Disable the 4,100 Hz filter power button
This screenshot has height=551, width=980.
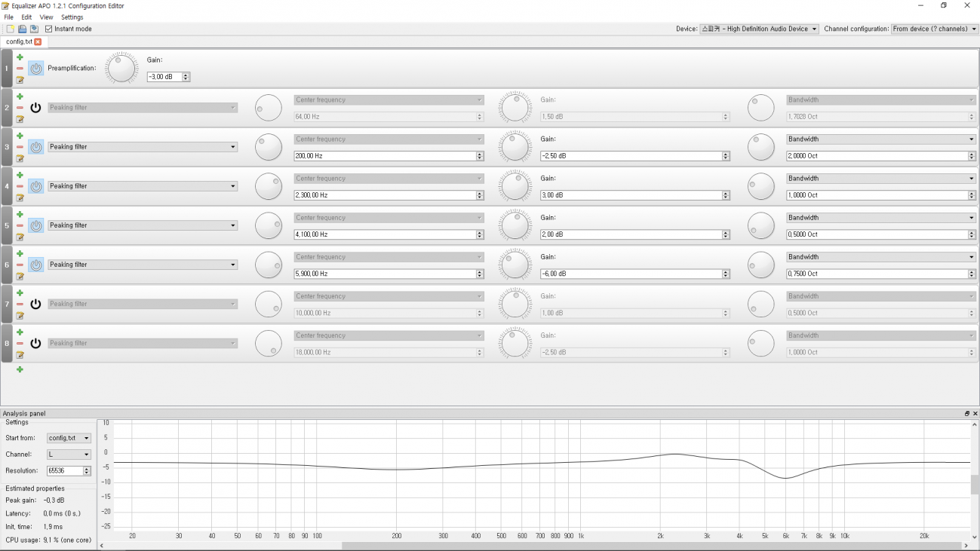36,225
